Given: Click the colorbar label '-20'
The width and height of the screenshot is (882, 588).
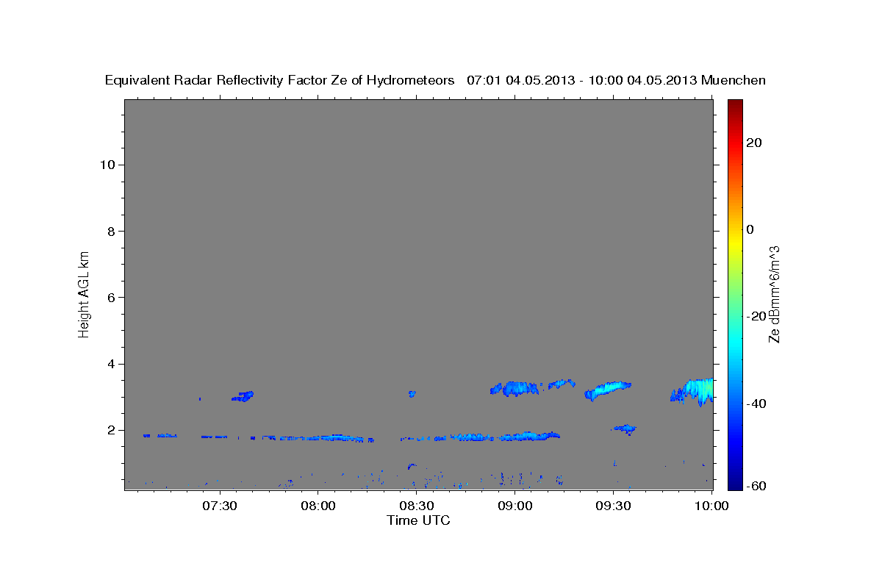Looking at the screenshot, I should (x=756, y=316).
